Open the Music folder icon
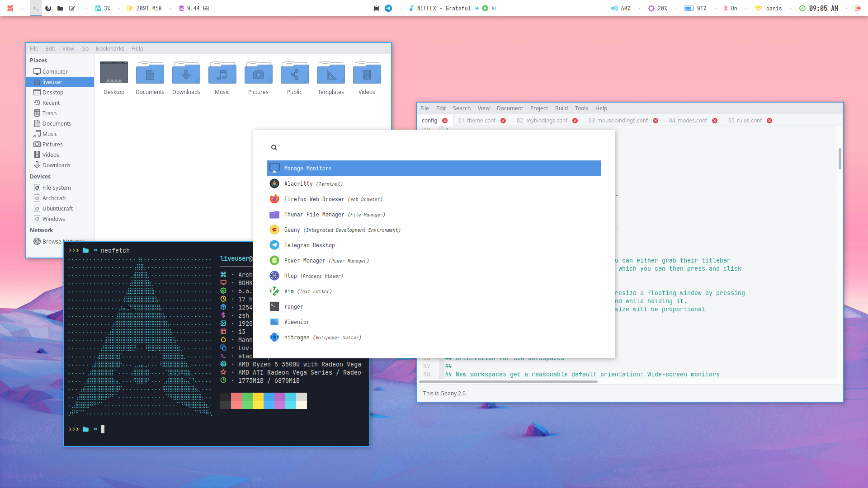 pyautogui.click(x=222, y=74)
